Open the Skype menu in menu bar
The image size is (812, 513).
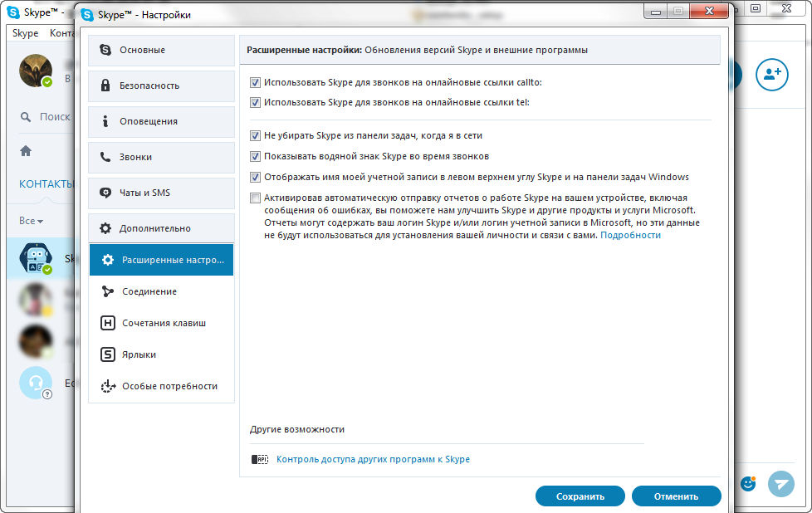tap(25, 33)
